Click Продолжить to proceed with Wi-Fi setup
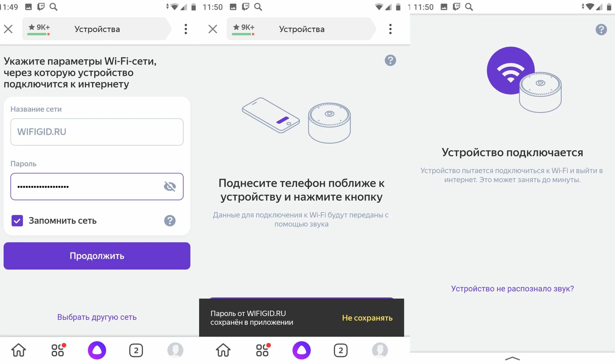Screen dimensions: 615x364 (x=97, y=256)
